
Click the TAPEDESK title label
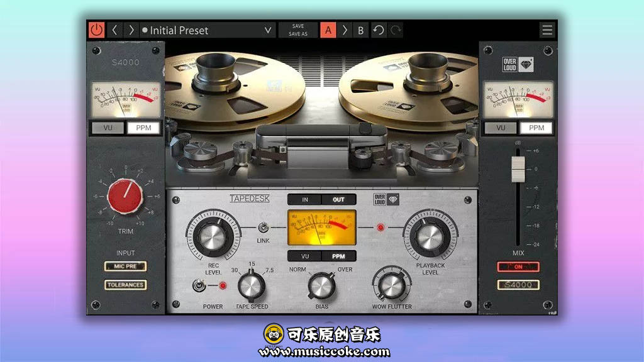pos(249,199)
